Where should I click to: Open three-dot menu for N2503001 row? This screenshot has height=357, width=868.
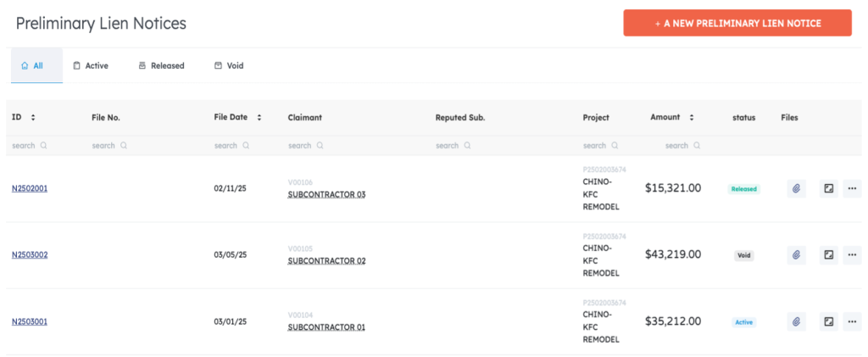852,321
